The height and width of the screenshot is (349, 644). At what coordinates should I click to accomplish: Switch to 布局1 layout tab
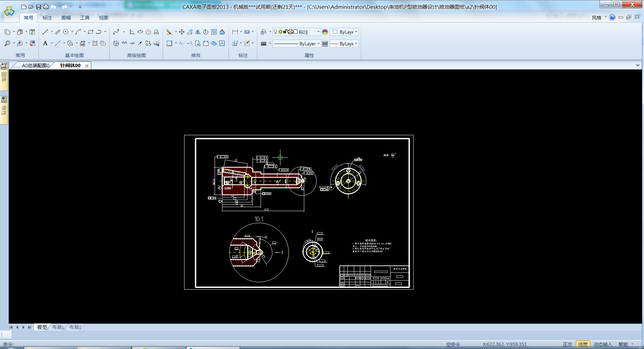coord(58,327)
